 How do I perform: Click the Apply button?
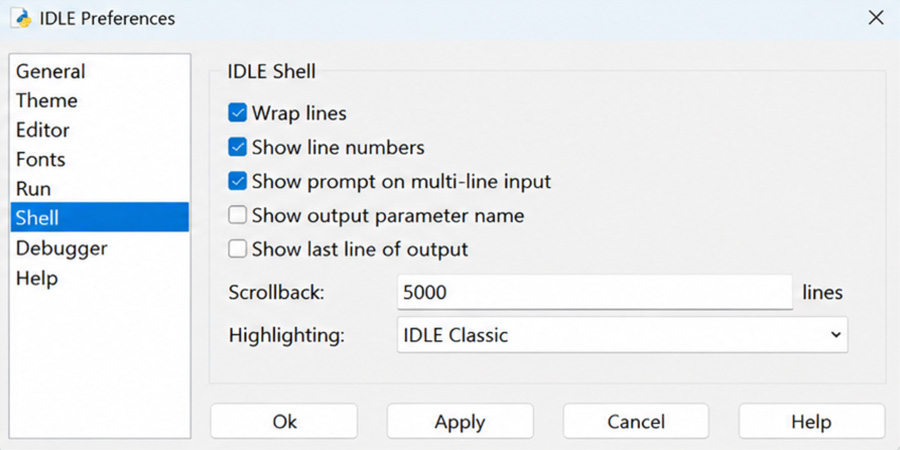[460, 421]
